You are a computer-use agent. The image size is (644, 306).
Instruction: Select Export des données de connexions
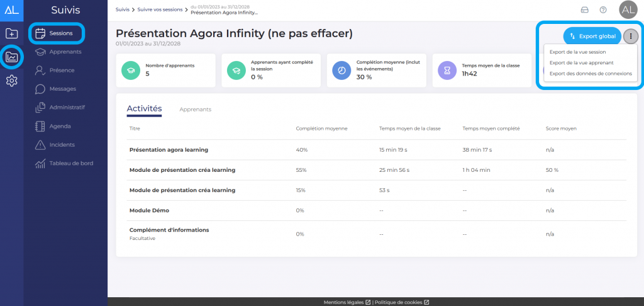(591, 74)
